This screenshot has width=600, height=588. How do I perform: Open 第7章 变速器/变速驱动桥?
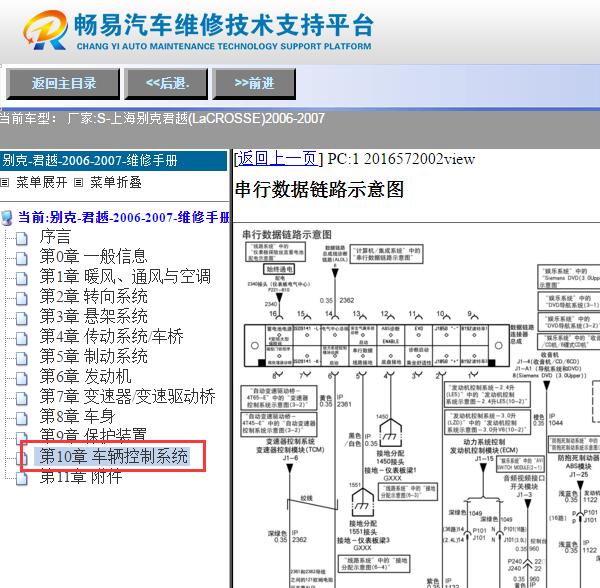pos(127,396)
